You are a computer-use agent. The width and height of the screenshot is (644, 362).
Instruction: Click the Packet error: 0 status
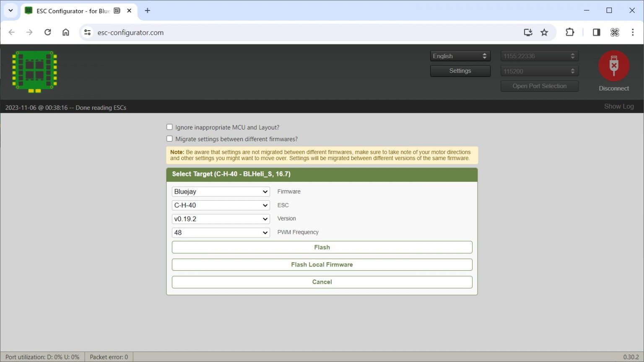109,357
